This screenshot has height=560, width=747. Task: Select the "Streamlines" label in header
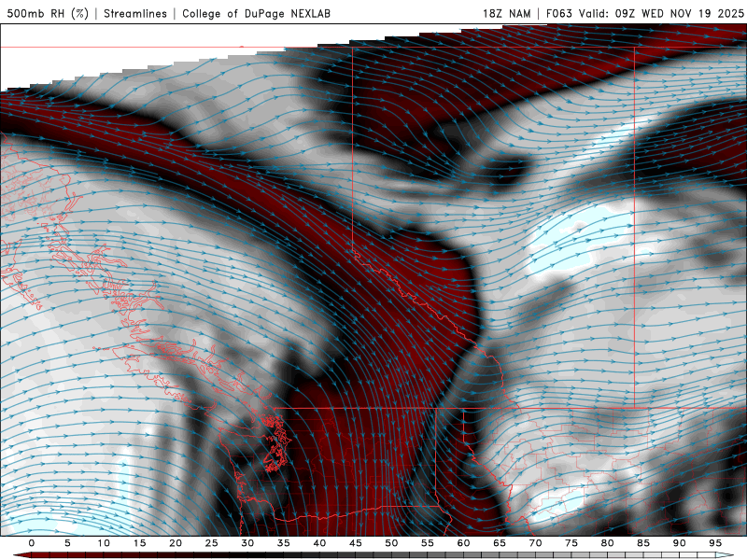(135, 13)
